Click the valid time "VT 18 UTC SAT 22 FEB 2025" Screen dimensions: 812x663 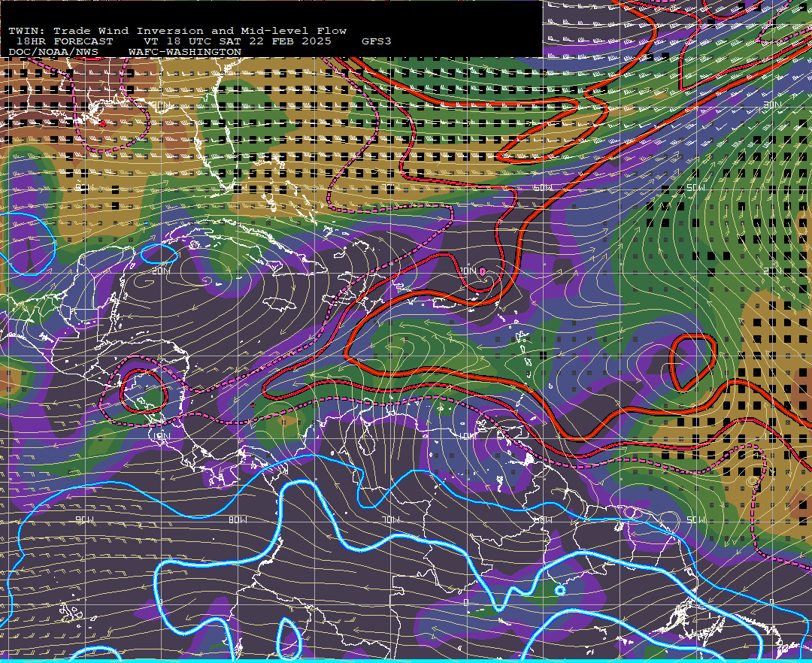pyautogui.click(x=237, y=41)
